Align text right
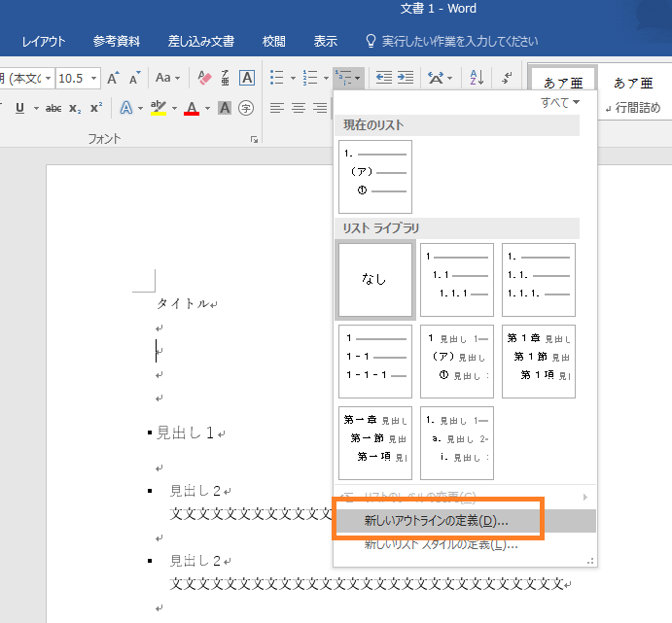 point(320,108)
